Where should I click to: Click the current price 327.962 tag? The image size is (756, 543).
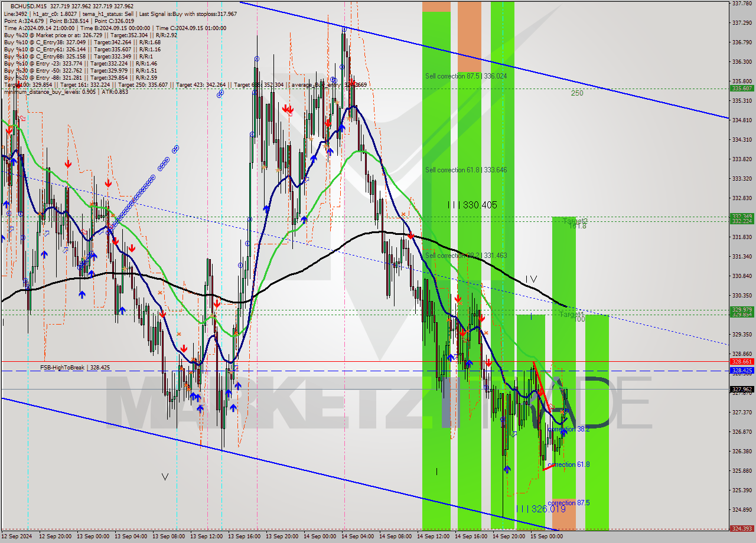[742, 389]
